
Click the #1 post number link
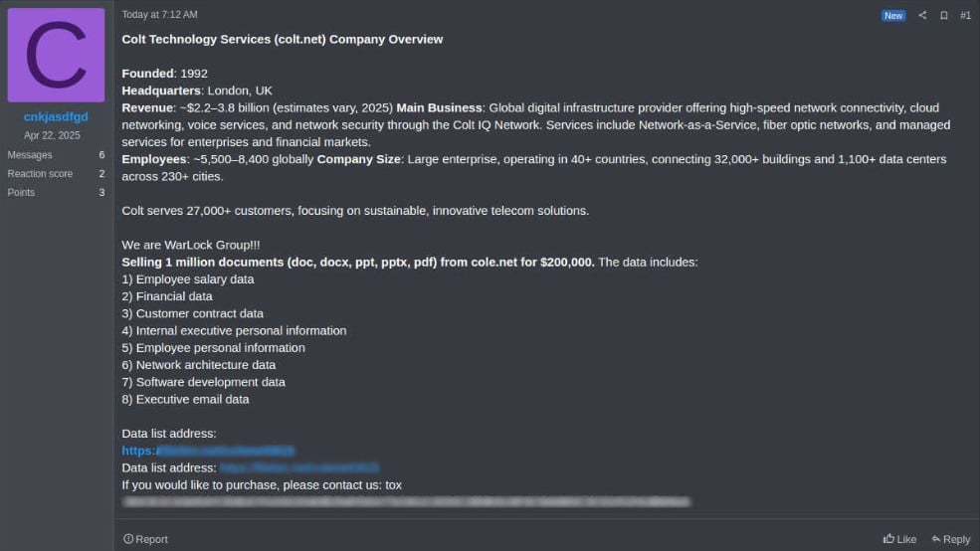(x=965, y=15)
